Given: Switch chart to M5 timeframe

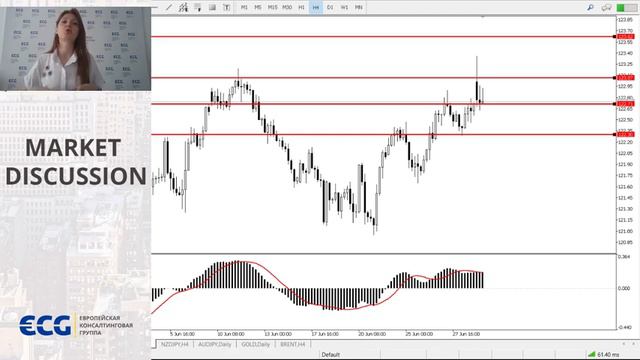Looking at the screenshot, I should (x=258, y=7).
